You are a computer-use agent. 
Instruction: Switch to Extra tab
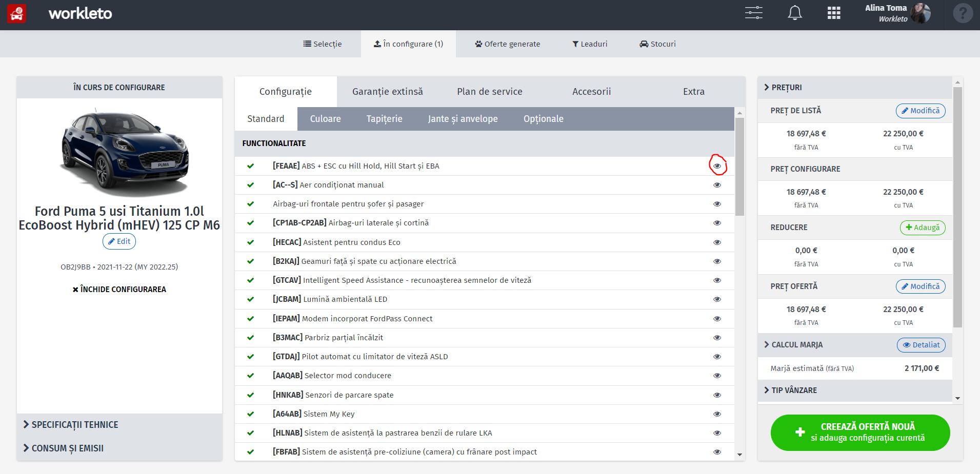point(694,92)
